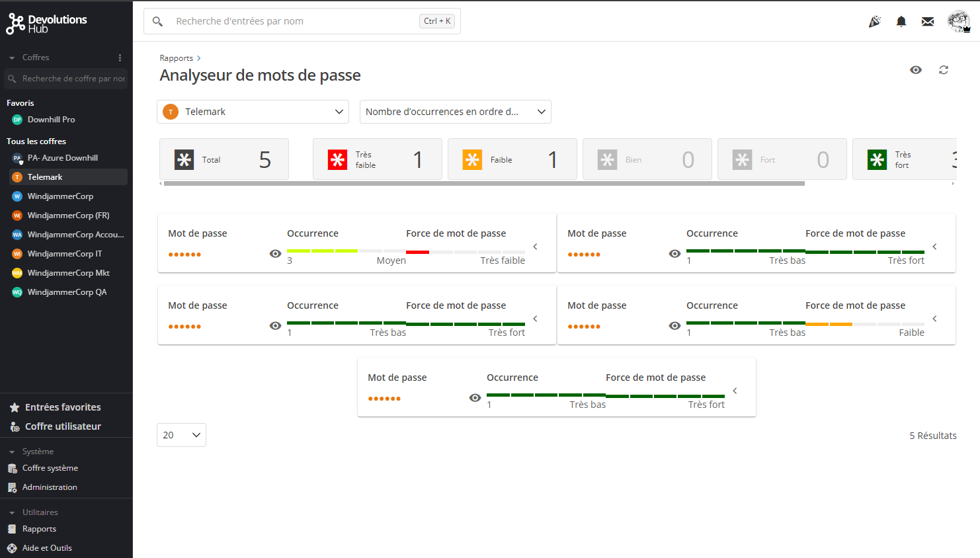980x558 pixels.
Task: Click the orange Faible asterisk icon
Action: 472,159
